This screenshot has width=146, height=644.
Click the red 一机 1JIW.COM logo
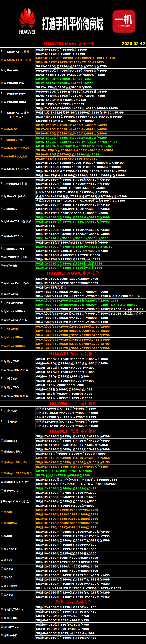click(124, 22)
